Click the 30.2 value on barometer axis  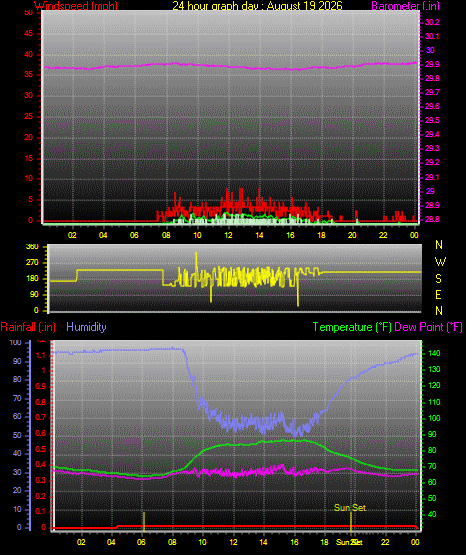pos(432,22)
